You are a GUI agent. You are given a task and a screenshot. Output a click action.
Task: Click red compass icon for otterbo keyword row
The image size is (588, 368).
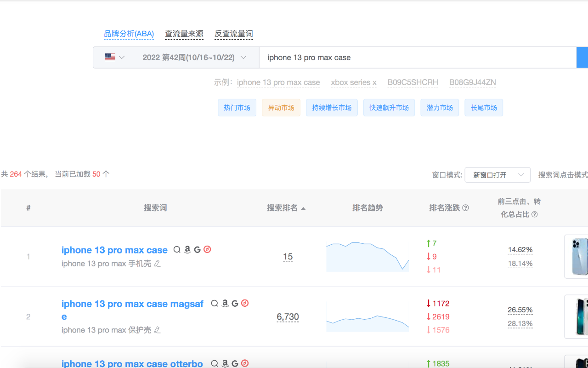pyautogui.click(x=245, y=363)
